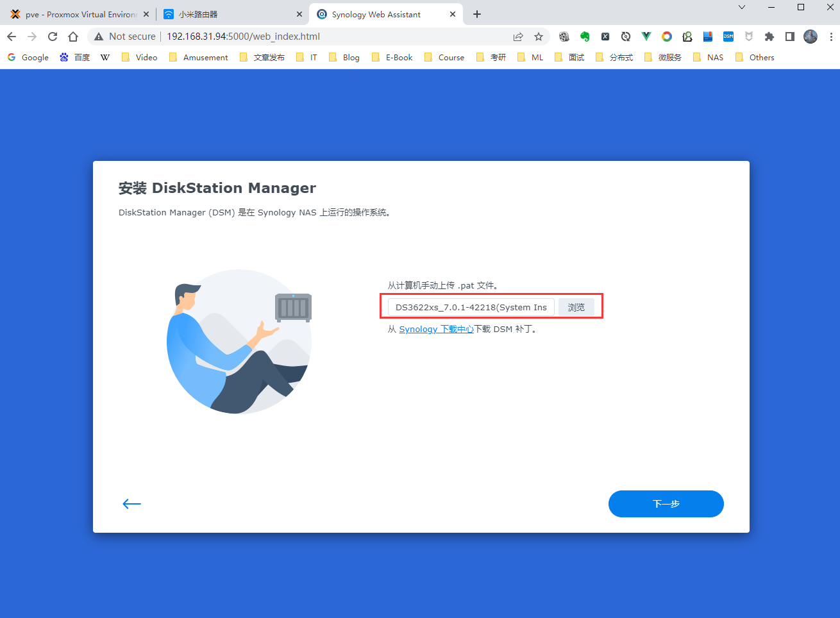Open the 微服务 bookmark folder
Screen dimensions: 840x618
[x=663, y=58]
